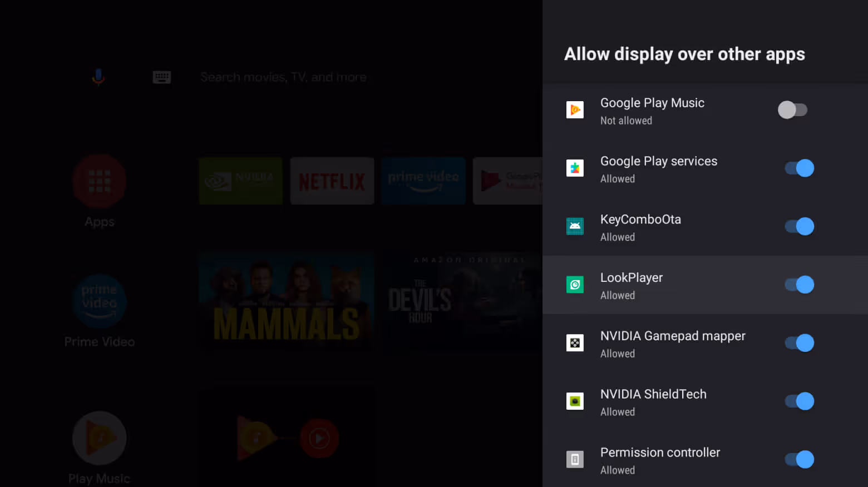
Task: Open the Netflix app tile
Action: [x=332, y=181]
